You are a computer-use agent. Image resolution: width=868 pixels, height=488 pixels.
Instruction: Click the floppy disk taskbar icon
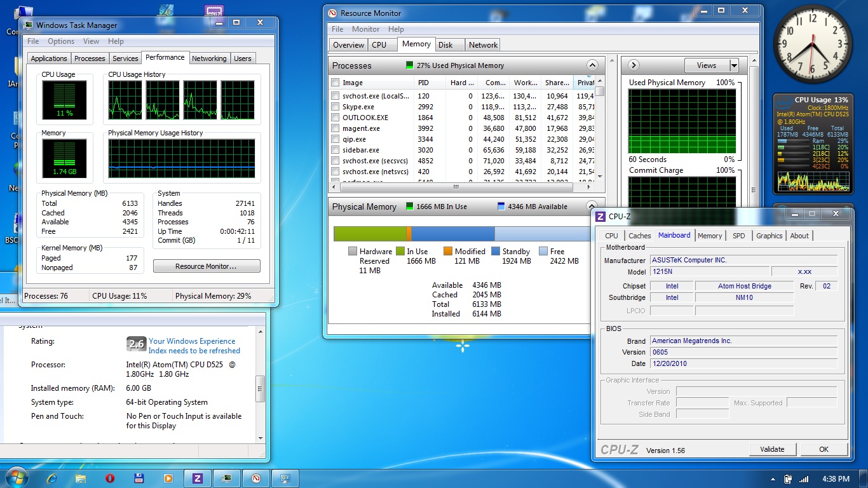(x=139, y=478)
